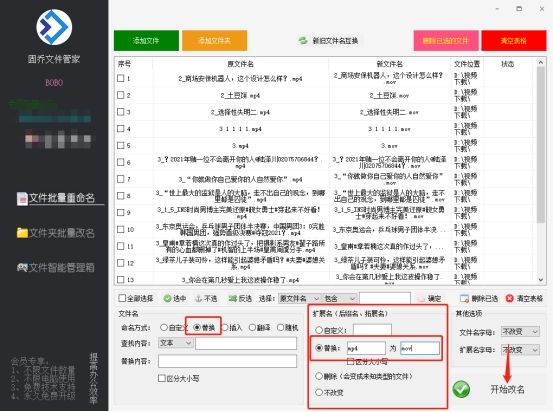
Task: Select the extension 删除 radio option
Action: click(x=319, y=376)
